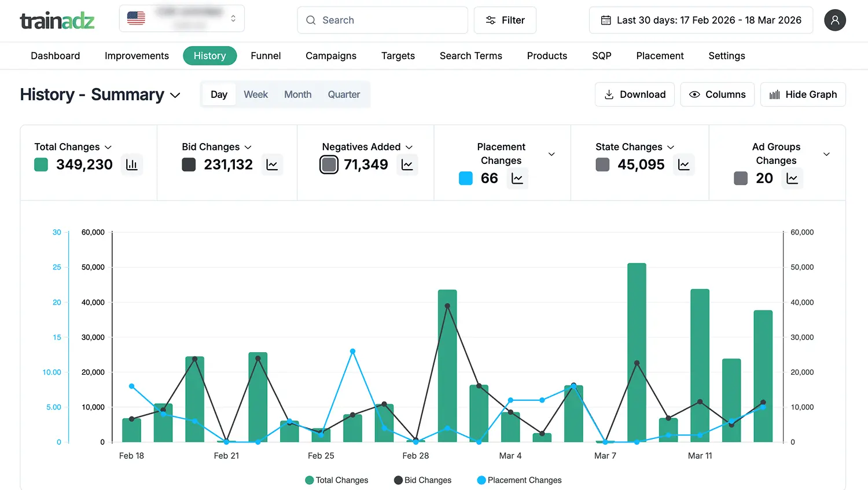
Task: Click the Ad Groups Changes chart icon
Action: 792,178
